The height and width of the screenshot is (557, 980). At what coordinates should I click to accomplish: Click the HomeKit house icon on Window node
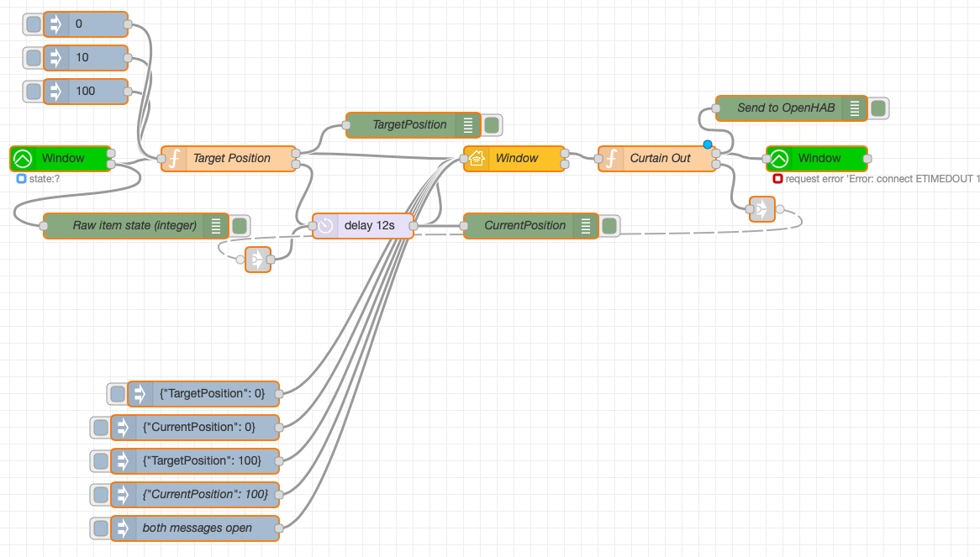coord(477,159)
